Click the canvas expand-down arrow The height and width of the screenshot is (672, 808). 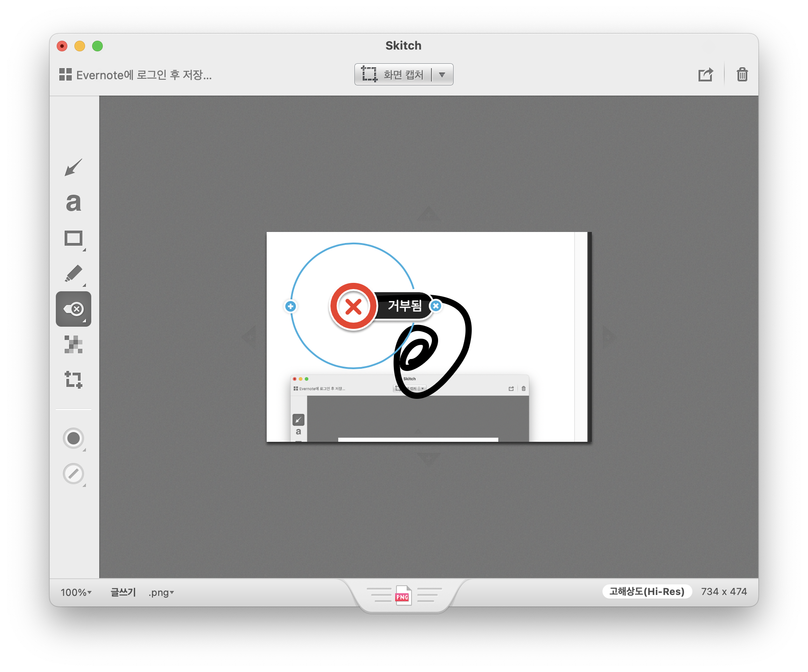coord(429,458)
